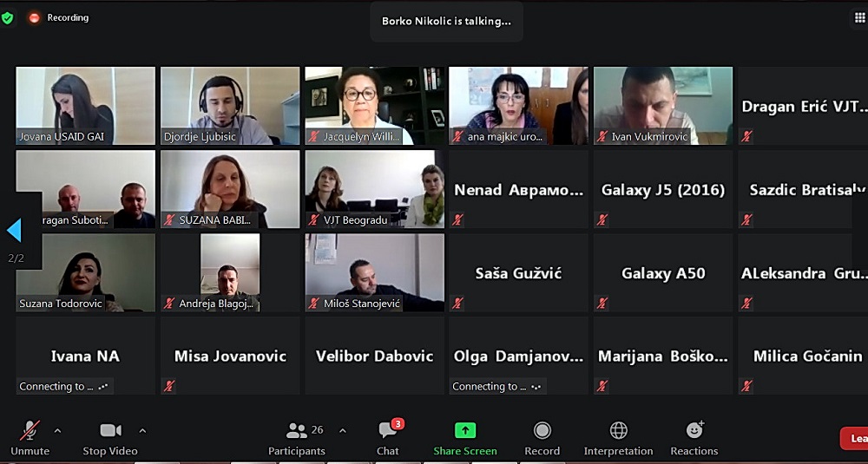Expand the video options arrow beside Stop Video
Screen dimensions: 868x464
[x=142, y=430]
